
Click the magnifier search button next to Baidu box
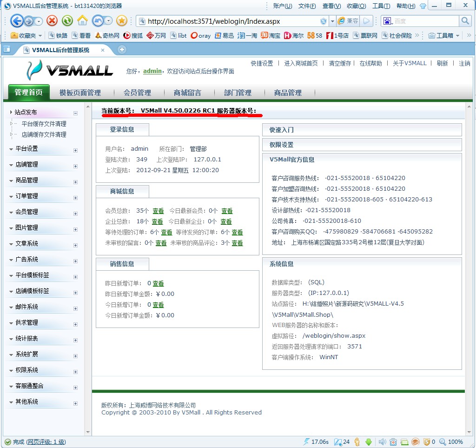point(465,21)
